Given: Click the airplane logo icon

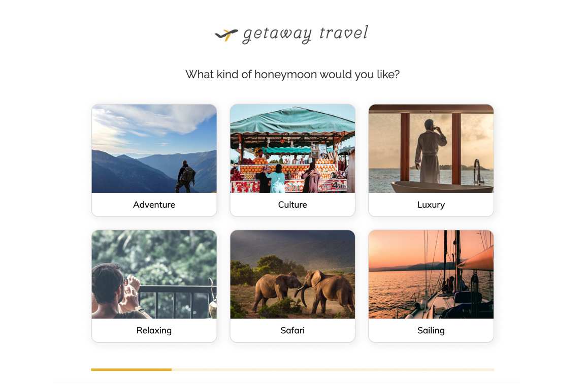Looking at the screenshot, I should coord(226,35).
